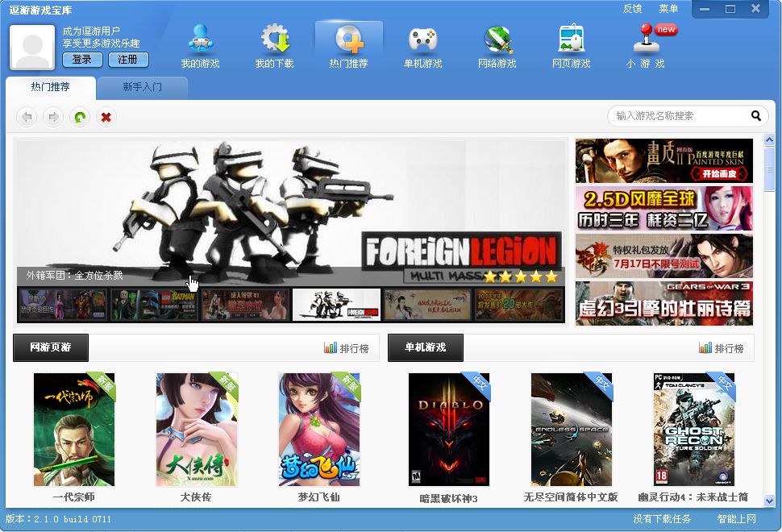Open 网页游戏 (Web Games) section
The width and height of the screenshot is (782, 532).
571,47
